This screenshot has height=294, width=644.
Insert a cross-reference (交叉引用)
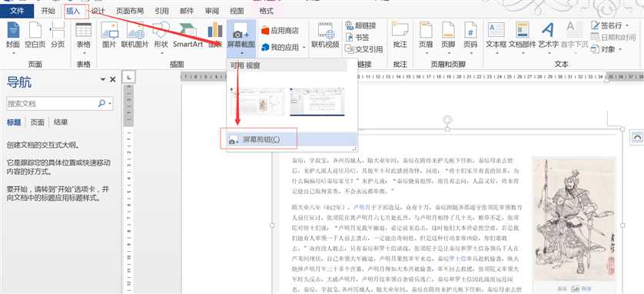point(364,49)
